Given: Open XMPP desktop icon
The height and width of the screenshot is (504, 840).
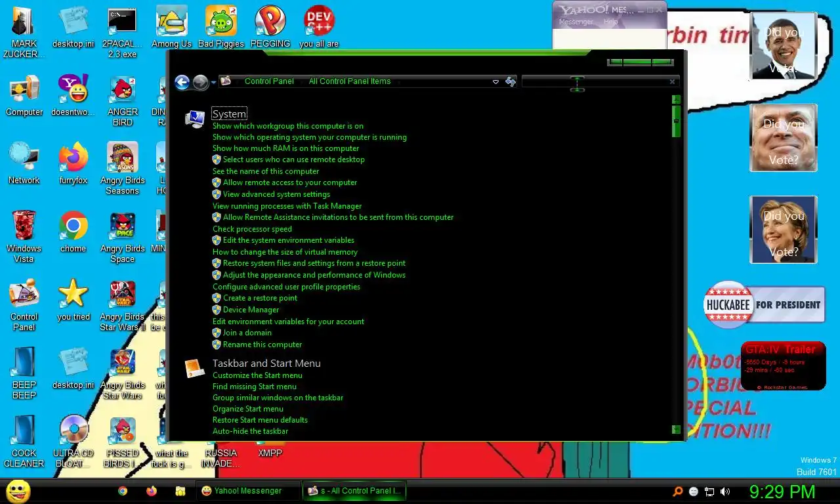Looking at the screenshot, I should pyautogui.click(x=270, y=453).
